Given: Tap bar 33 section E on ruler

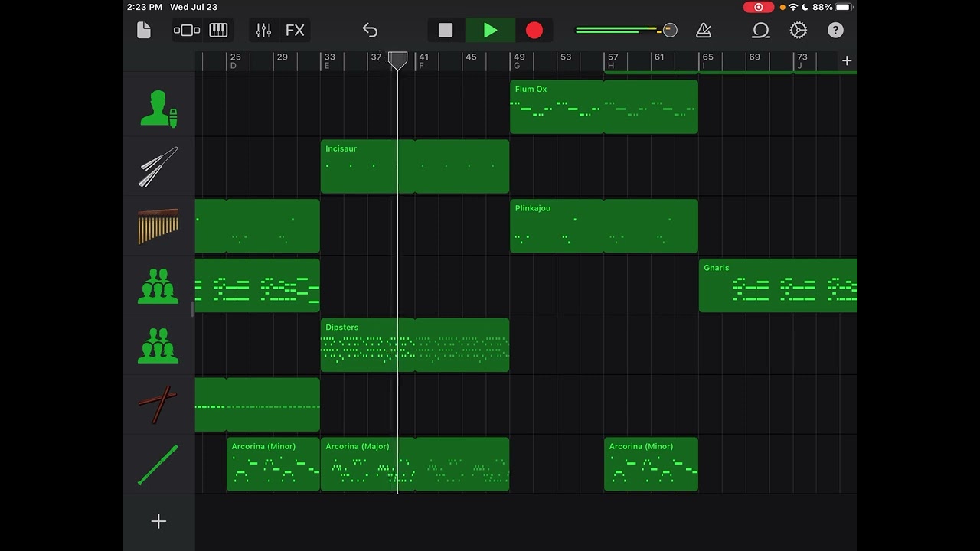Looking at the screenshot, I should [330, 61].
